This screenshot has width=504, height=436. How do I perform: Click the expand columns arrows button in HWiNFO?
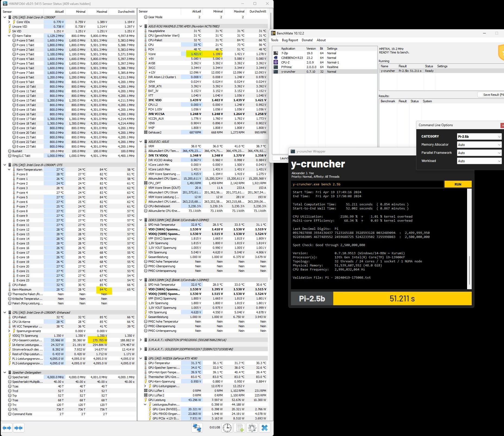pyautogui.click(x=7, y=428)
